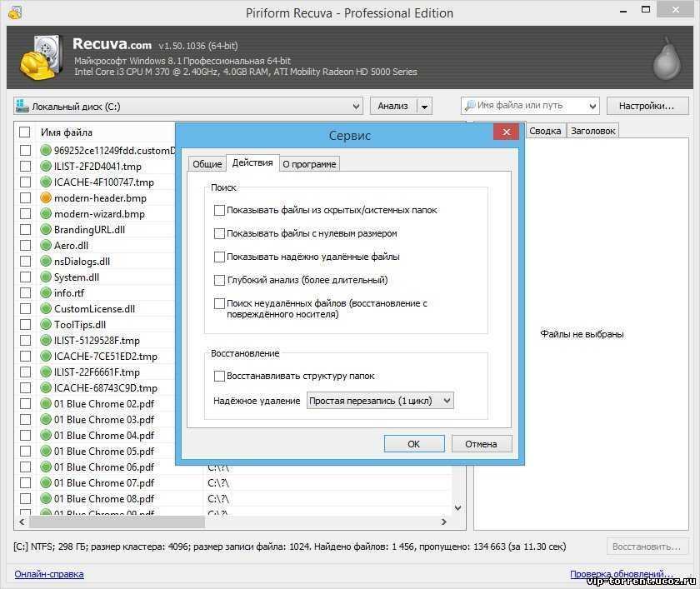Enable showing zero-size files option
The image size is (700, 589).
pyautogui.click(x=219, y=233)
